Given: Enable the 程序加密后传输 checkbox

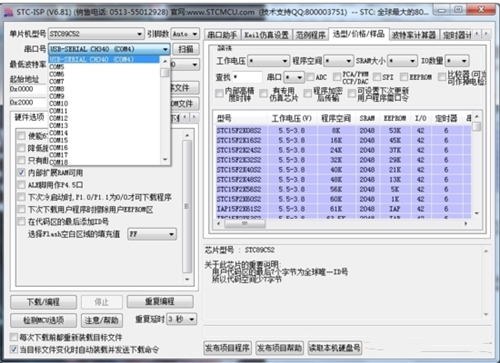Looking at the screenshot, I should pos(308,93).
